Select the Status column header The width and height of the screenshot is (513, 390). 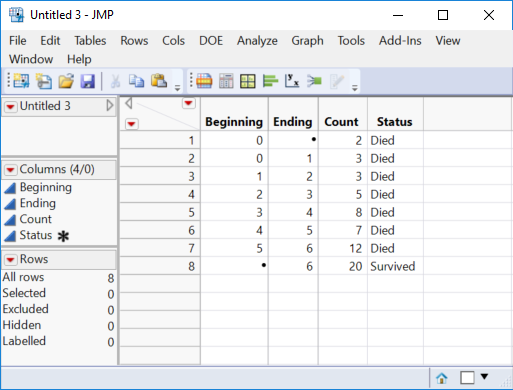pos(395,122)
